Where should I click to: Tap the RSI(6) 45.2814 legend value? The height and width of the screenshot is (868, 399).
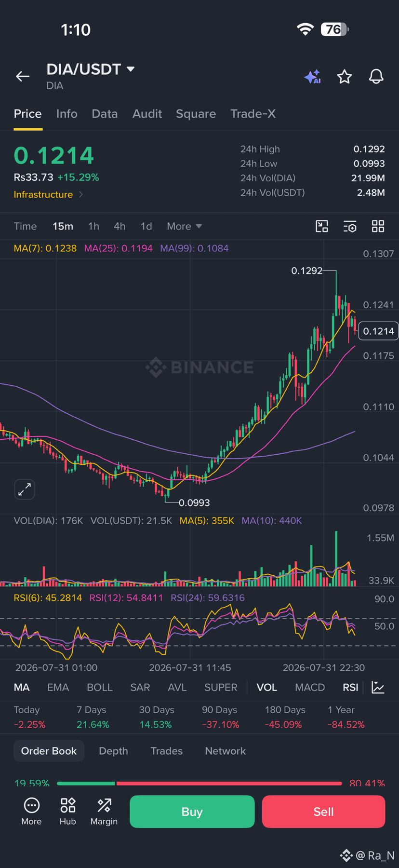point(48,598)
